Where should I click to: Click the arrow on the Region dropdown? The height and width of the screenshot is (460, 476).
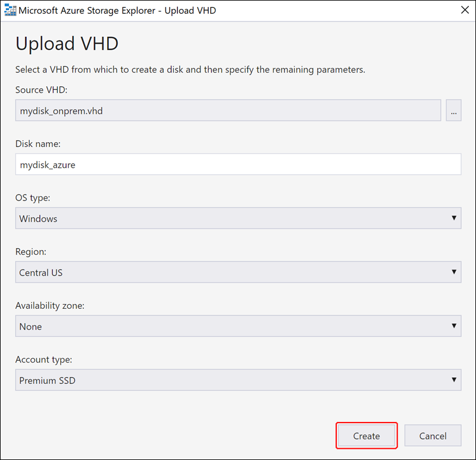click(x=454, y=272)
